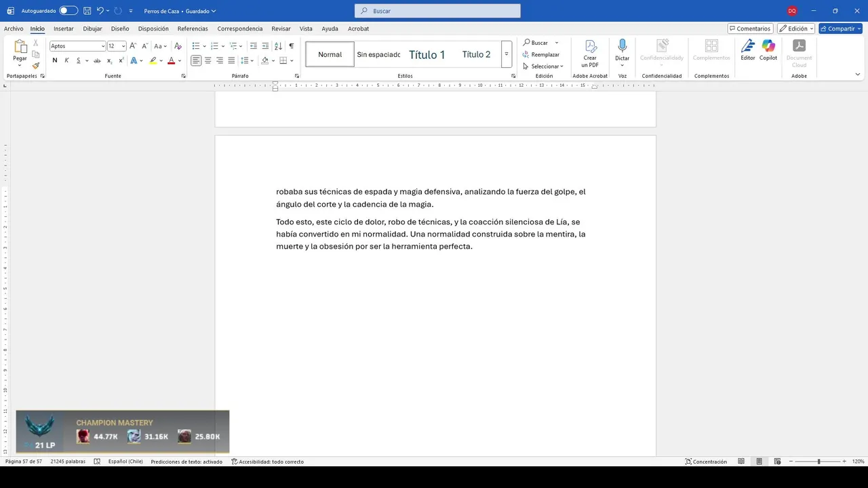Open the Seleccionar dropdown

[x=542, y=66]
